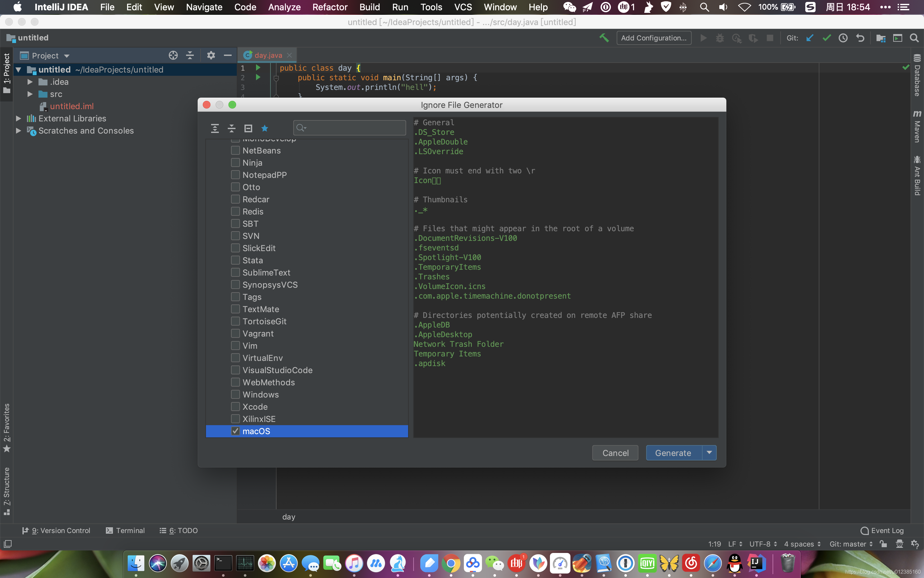The width and height of the screenshot is (924, 578).
Task: Check the NetBeans checkbox
Action: click(x=235, y=150)
